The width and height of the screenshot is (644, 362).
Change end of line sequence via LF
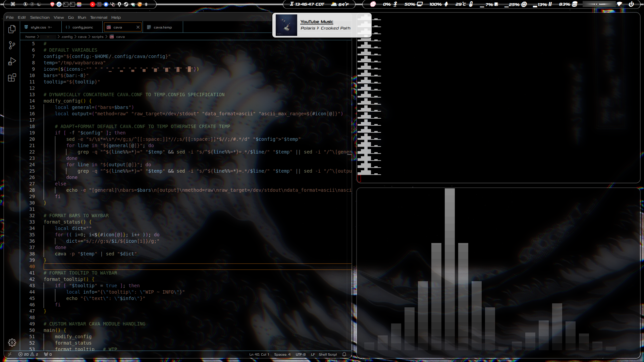tap(313, 354)
